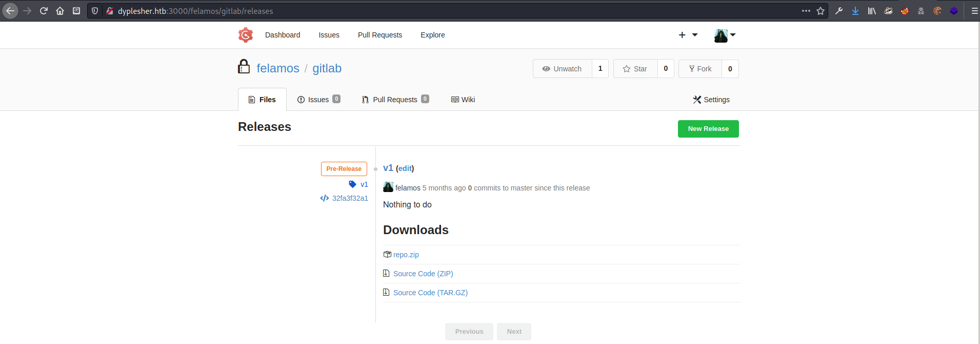
Task: Download the repo.zip attachment
Action: point(406,255)
